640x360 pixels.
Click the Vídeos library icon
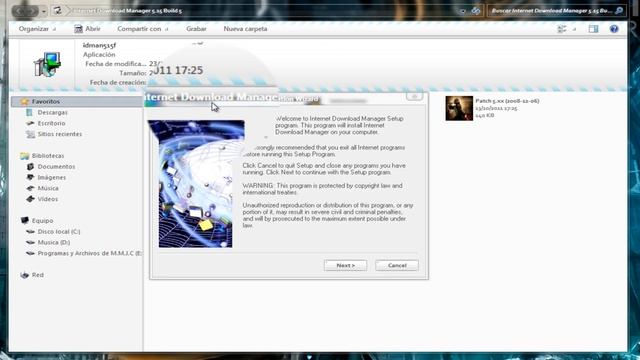point(30,199)
